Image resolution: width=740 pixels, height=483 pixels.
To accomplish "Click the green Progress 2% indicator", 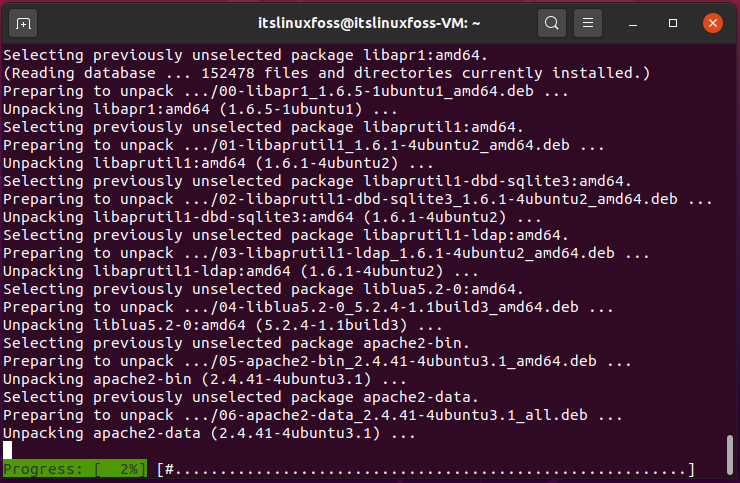I will click(75, 469).
